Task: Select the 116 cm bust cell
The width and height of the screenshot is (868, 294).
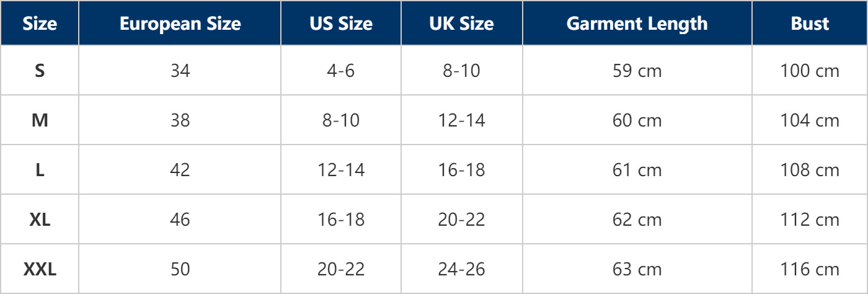Action: coord(810,269)
